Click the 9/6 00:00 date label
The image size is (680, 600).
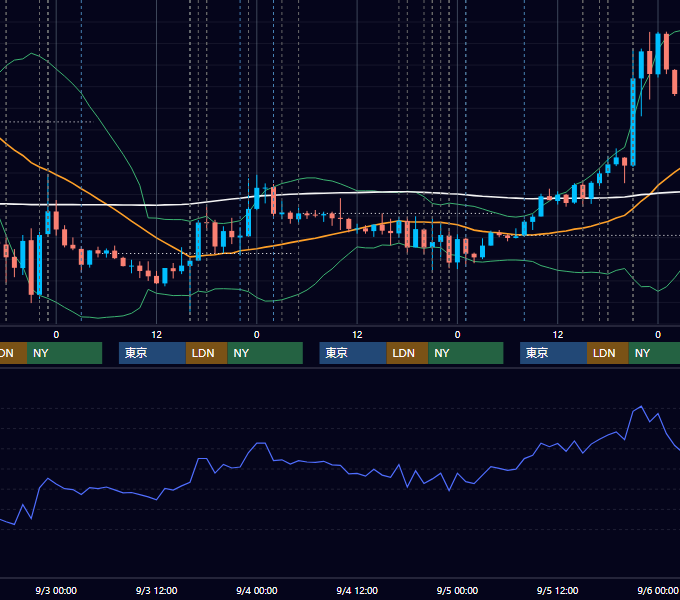click(x=657, y=590)
